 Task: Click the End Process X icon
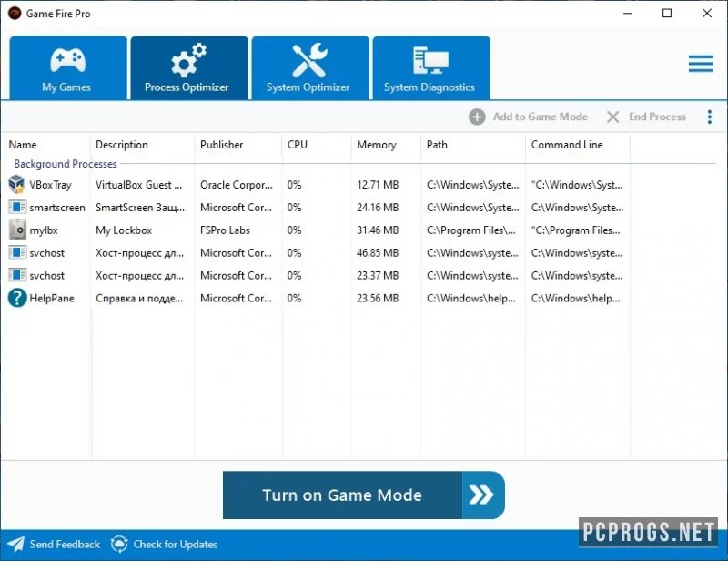(x=612, y=117)
